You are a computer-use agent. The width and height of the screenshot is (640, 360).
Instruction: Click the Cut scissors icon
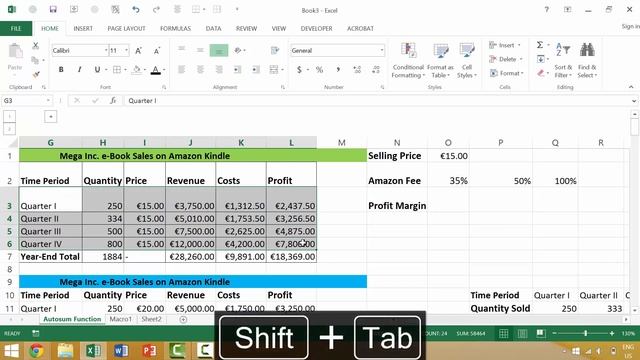[x=36, y=46]
